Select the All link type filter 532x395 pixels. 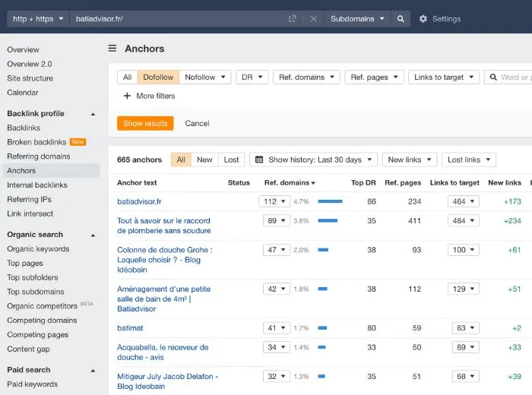click(127, 77)
